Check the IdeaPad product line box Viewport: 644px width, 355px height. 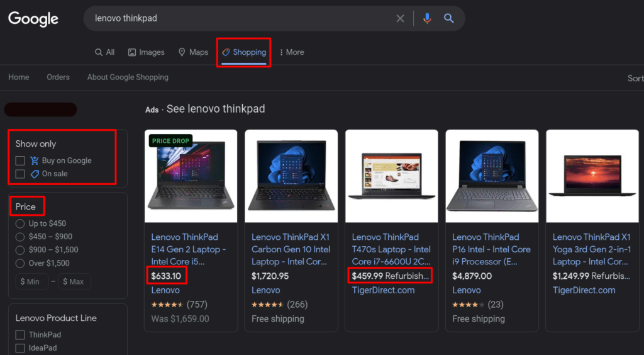coord(20,348)
